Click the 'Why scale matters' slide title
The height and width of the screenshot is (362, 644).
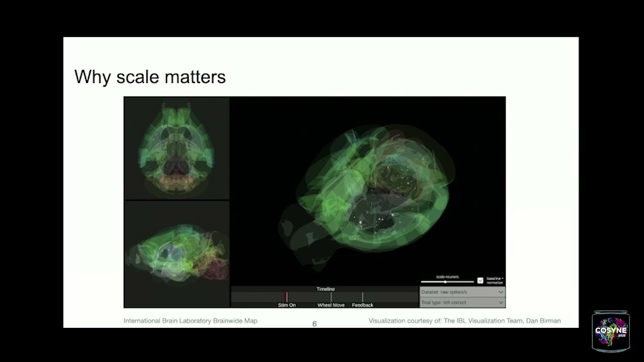point(150,77)
